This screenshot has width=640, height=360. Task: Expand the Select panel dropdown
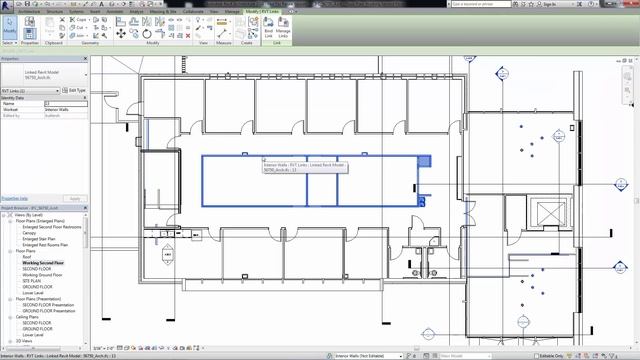click(9, 43)
